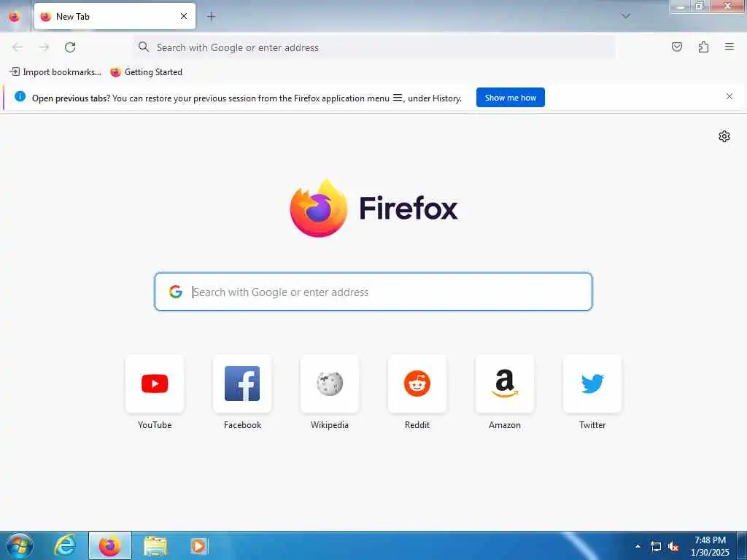Show hidden system tray icons
Screen dimensions: 747x560
pyautogui.click(x=638, y=546)
